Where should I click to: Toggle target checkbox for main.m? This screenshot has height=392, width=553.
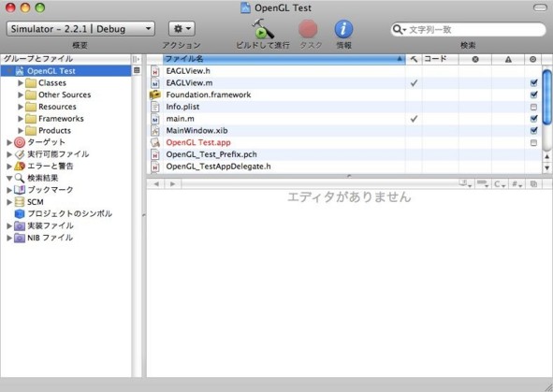(x=533, y=119)
